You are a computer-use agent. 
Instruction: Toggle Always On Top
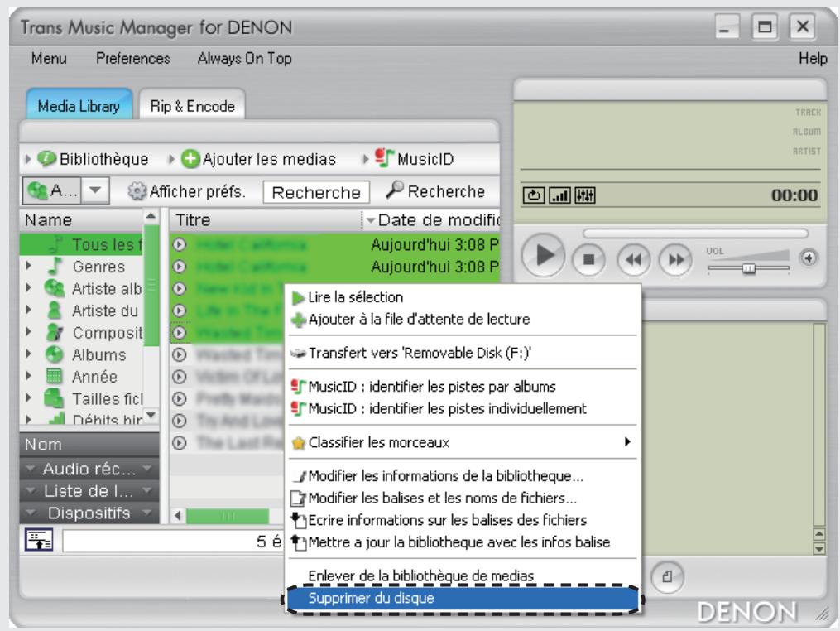point(244,58)
